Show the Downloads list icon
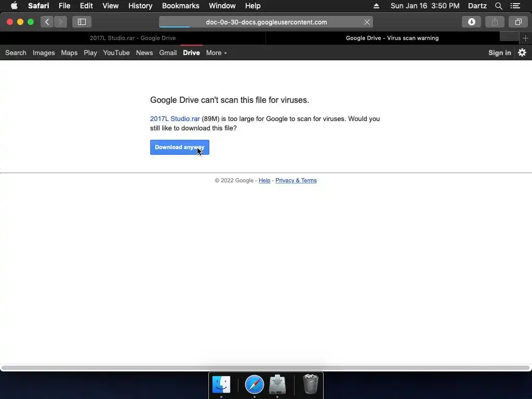 (x=471, y=22)
